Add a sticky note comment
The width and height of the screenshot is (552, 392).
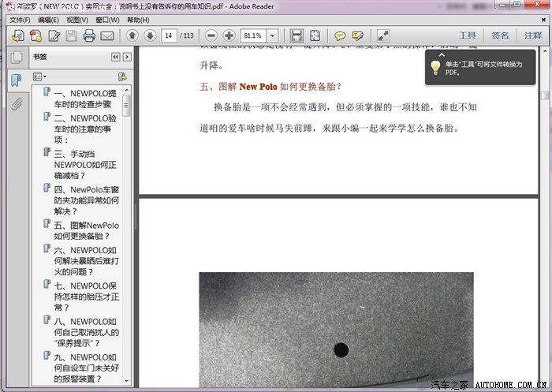click(340, 35)
